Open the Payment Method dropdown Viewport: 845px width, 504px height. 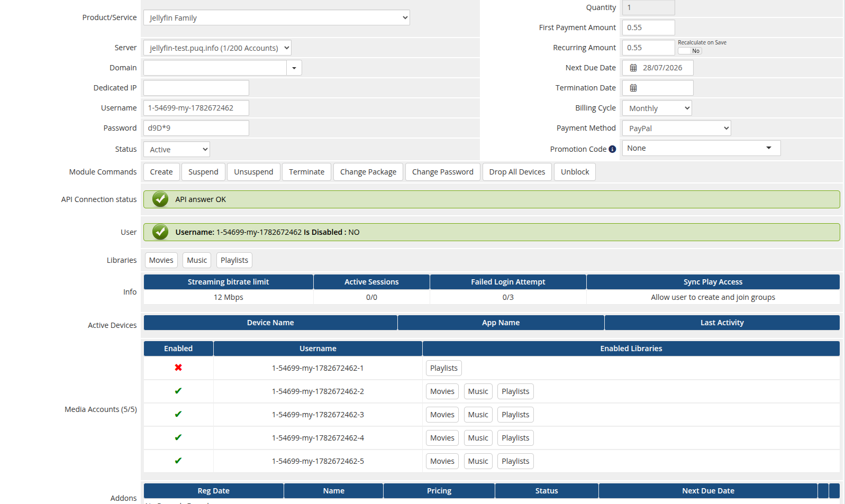pyautogui.click(x=676, y=128)
